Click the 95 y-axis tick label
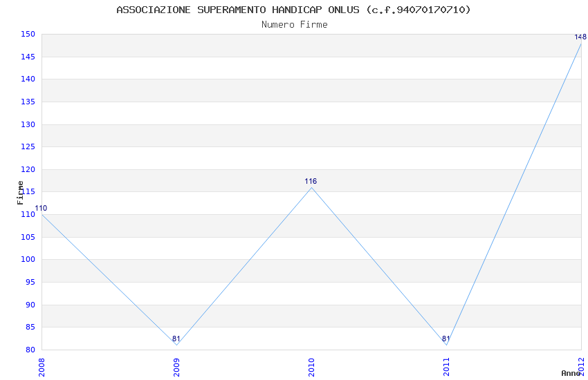This screenshot has width=588, height=380. [30, 282]
